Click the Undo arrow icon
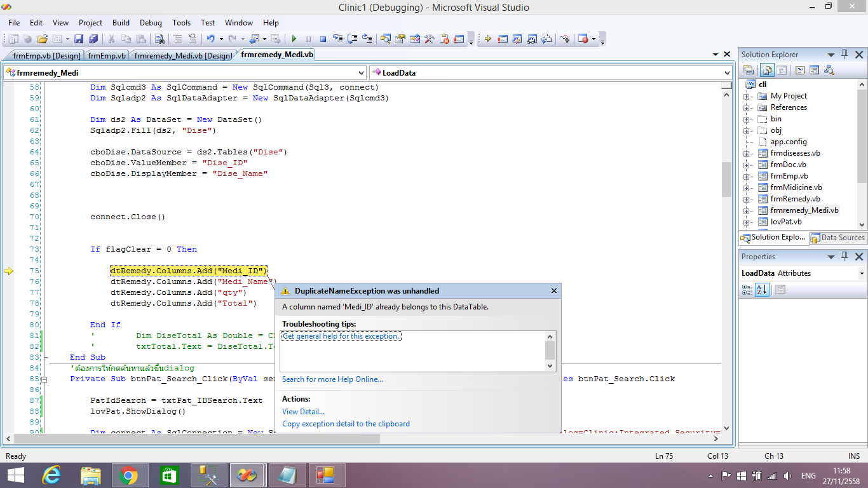 (210, 39)
